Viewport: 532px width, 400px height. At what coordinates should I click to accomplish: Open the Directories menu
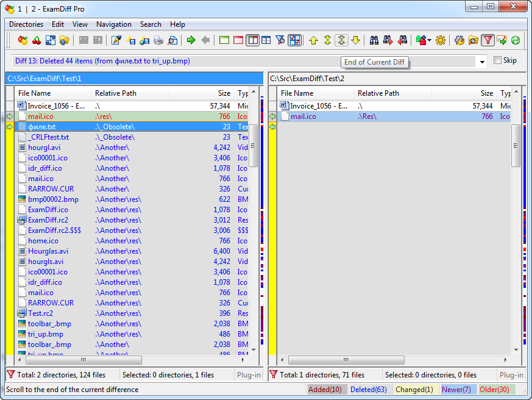click(x=26, y=24)
